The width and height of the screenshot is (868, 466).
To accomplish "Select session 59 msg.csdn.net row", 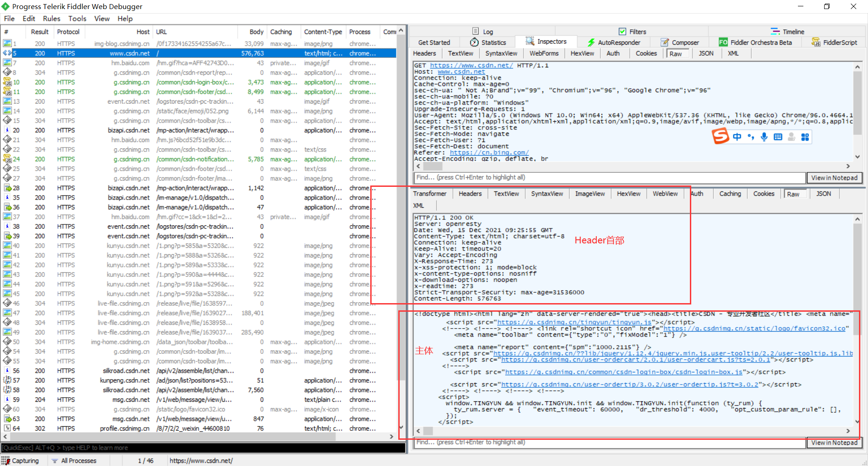I will [199, 400].
